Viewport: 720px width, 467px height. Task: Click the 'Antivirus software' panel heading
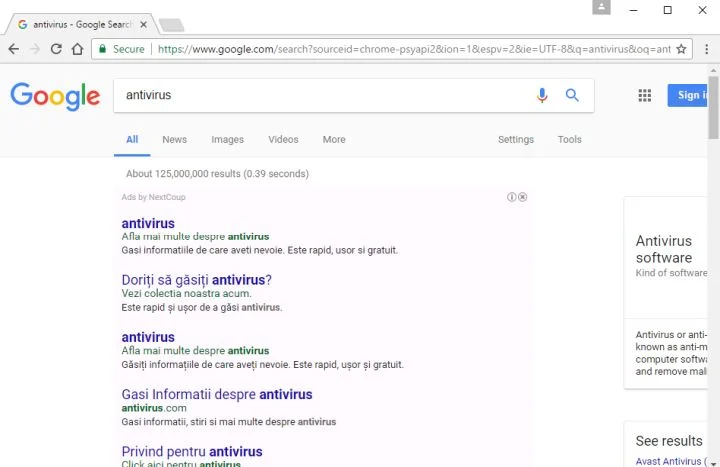pyautogui.click(x=664, y=249)
